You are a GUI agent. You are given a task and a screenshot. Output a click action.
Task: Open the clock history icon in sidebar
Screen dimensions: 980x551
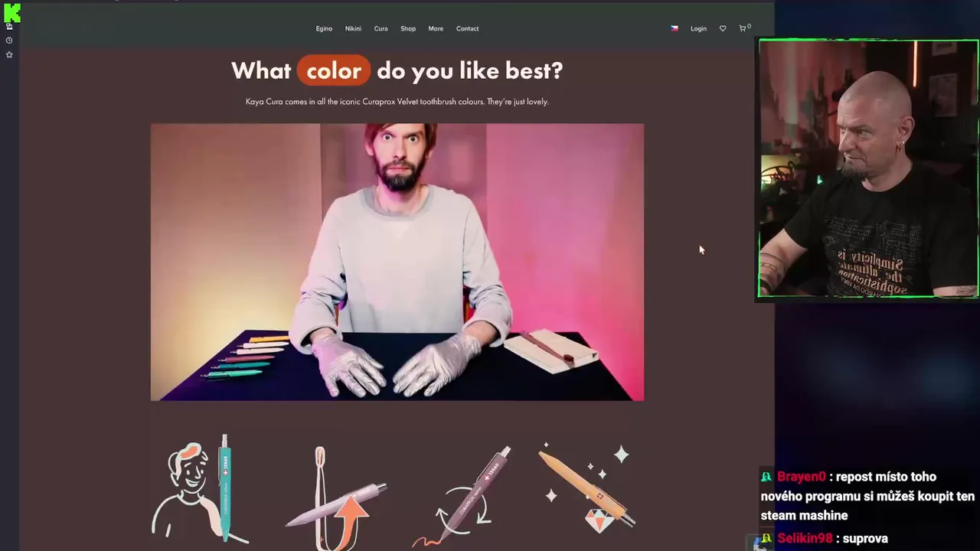(x=9, y=41)
